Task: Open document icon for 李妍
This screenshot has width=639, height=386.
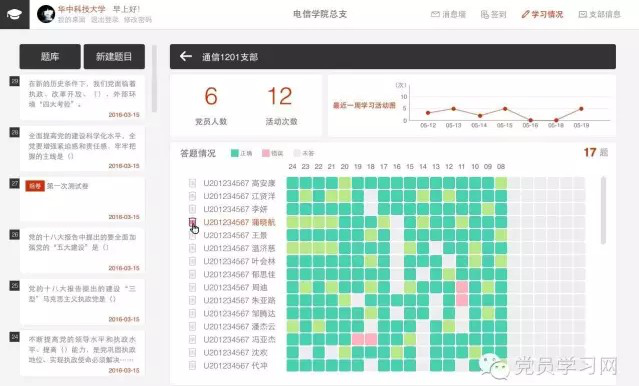Action: pos(192,209)
